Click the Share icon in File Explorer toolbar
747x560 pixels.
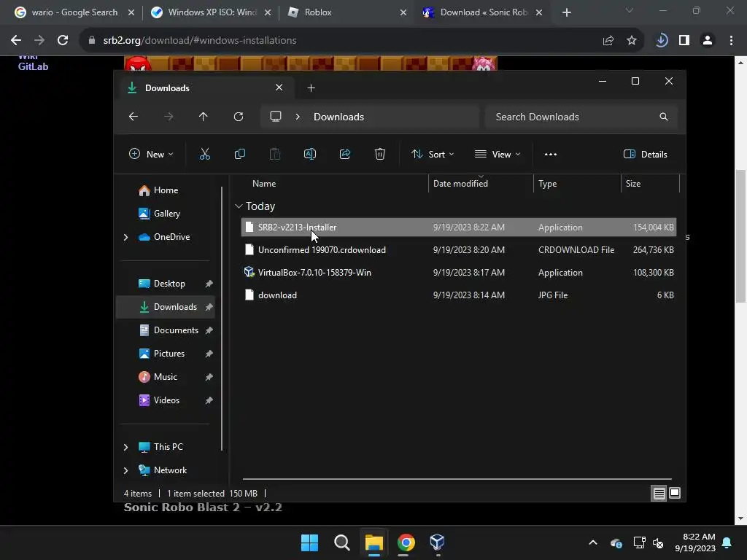click(x=345, y=155)
